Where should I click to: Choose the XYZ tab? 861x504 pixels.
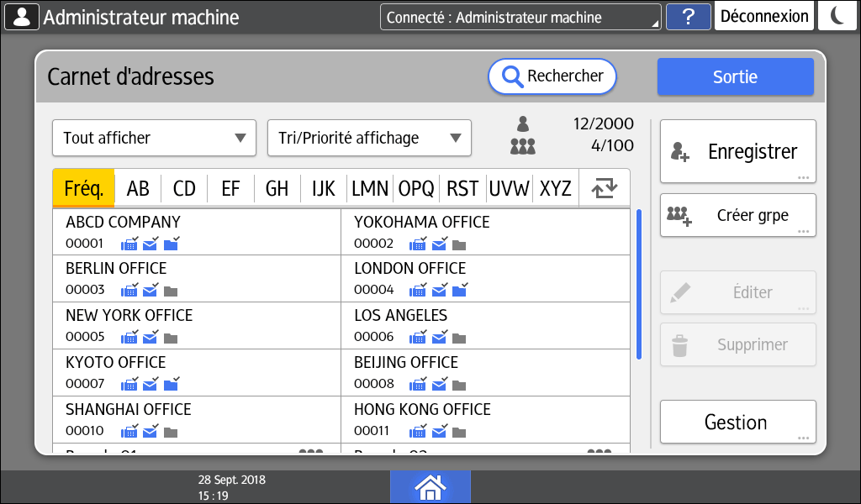555,188
